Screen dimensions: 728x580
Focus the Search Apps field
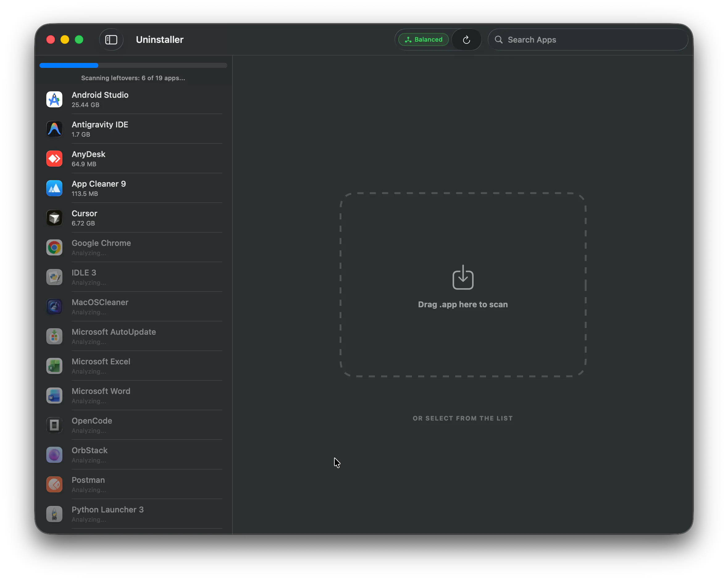[588, 40]
